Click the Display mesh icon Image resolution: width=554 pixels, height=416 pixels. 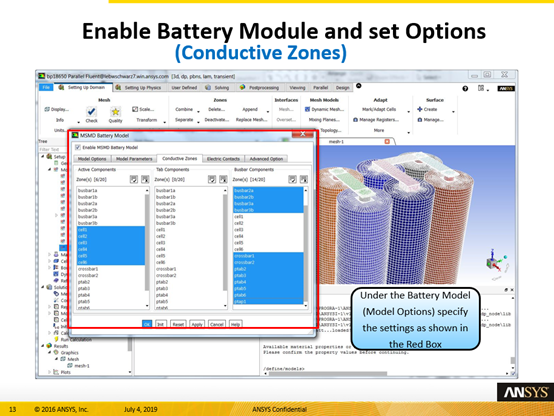[x=47, y=109]
